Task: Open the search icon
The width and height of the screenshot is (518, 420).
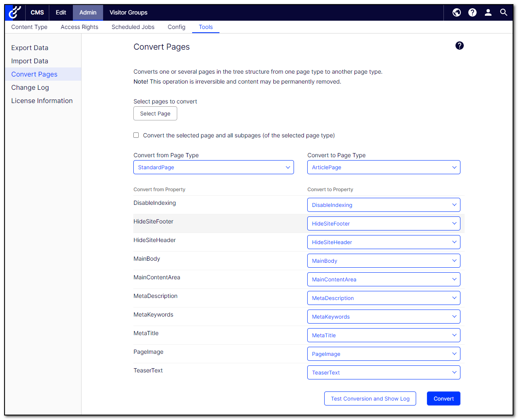Action: coord(504,12)
